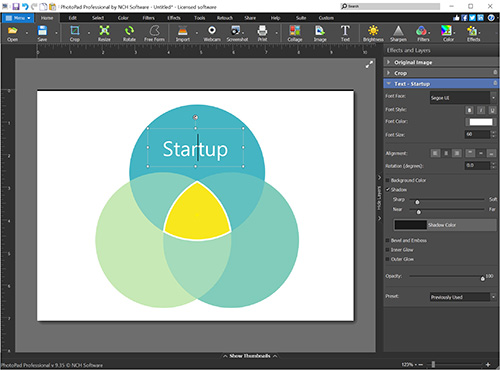
Task: Select the Crop tool
Action: (75, 33)
